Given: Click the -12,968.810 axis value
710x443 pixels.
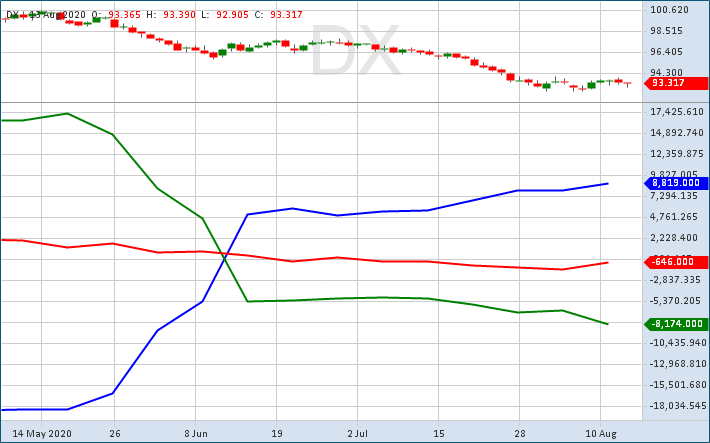Looking at the screenshot, I should 678,364.
